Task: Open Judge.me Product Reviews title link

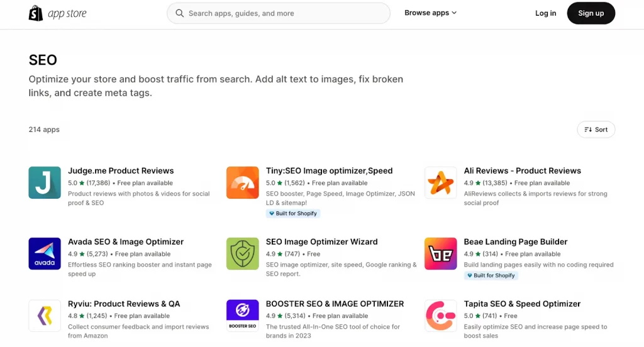Action: tap(121, 171)
